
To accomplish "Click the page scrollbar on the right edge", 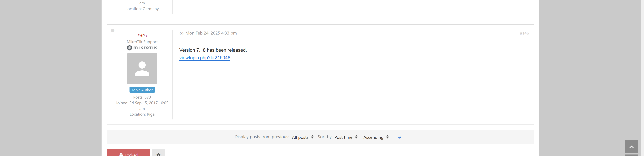I will click(x=642, y=75).
